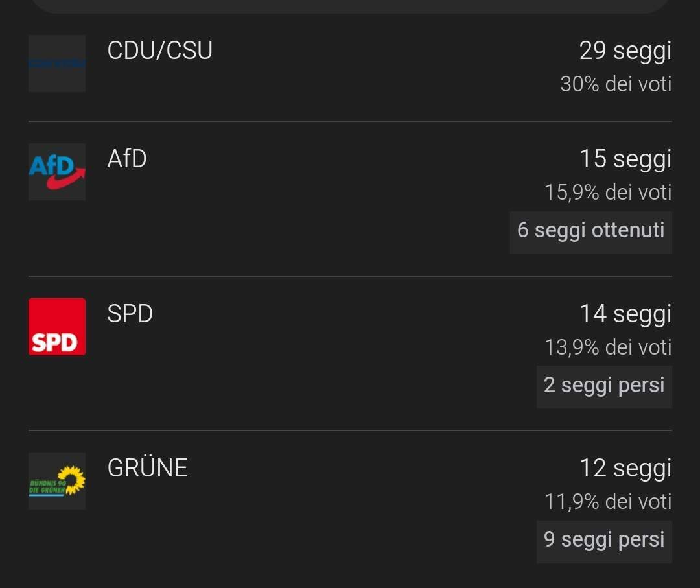The width and height of the screenshot is (700, 588).
Task: Tap '30% dei voti' for CDU/CSU
Action: tap(616, 84)
